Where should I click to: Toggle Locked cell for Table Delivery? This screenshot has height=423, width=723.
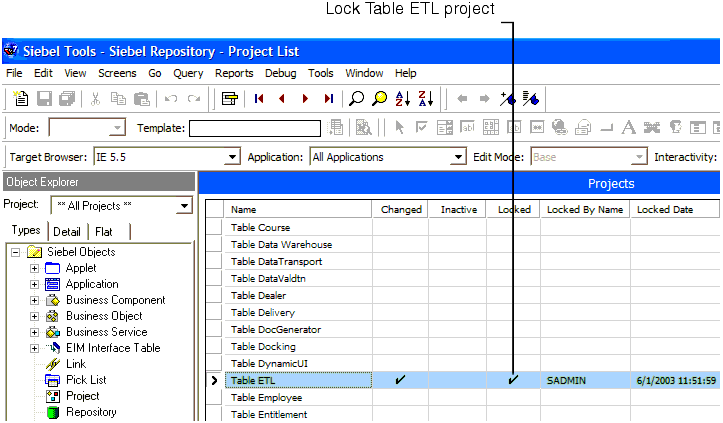pos(513,312)
